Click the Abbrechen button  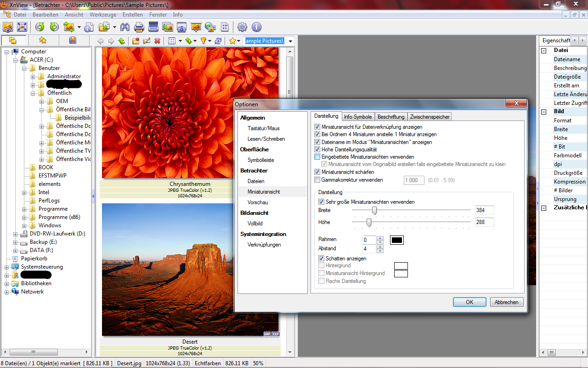(x=507, y=302)
